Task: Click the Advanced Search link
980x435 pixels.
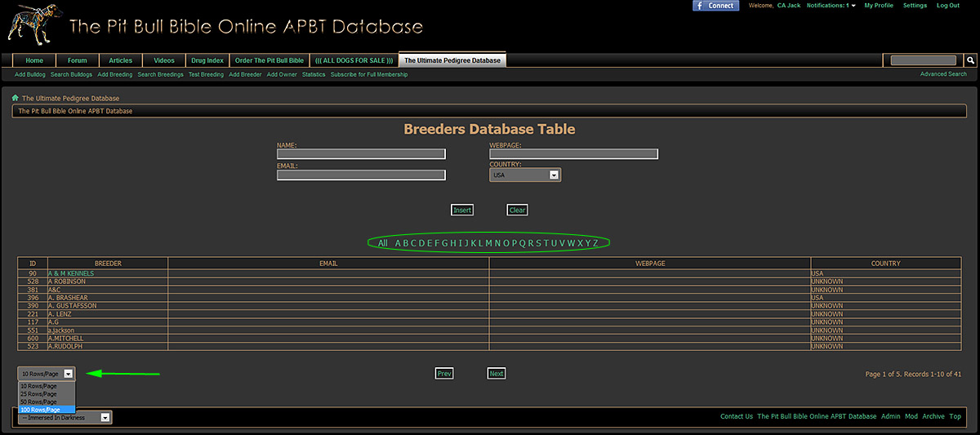Action: point(943,74)
